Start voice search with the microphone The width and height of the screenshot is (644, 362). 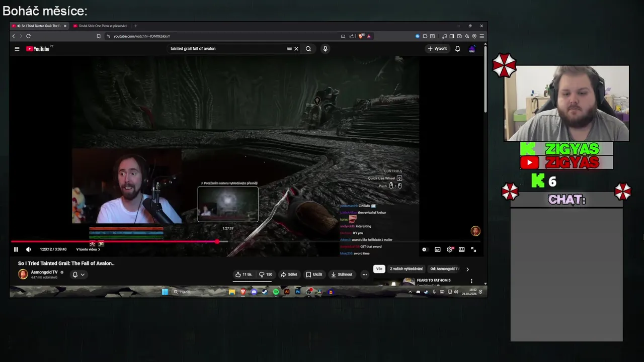click(325, 49)
